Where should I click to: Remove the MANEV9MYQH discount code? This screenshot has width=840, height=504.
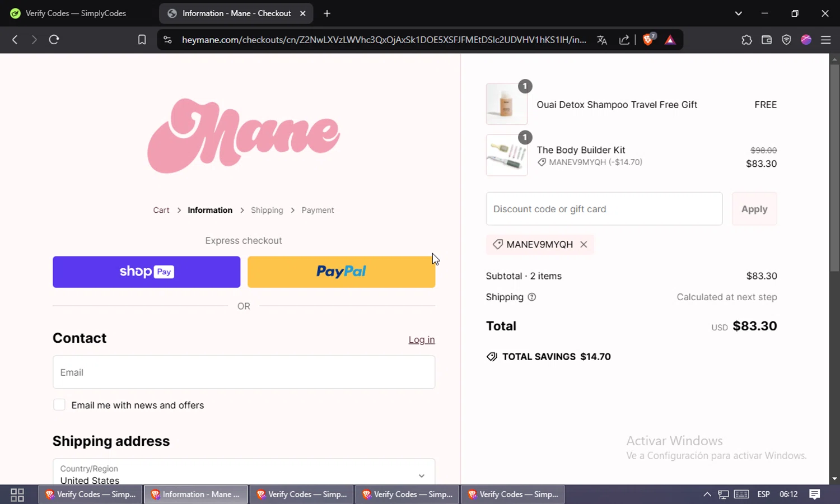click(x=584, y=244)
